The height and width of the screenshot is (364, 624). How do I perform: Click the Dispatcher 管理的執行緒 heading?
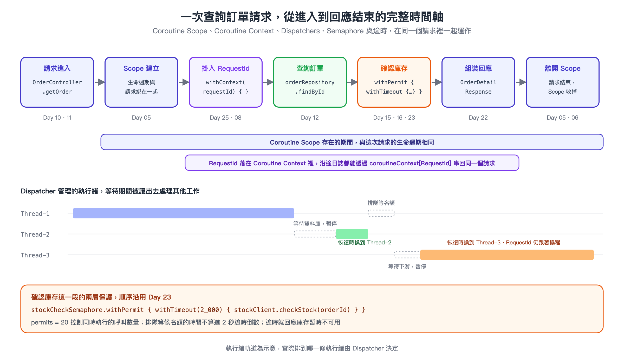[x=110, y=191]
